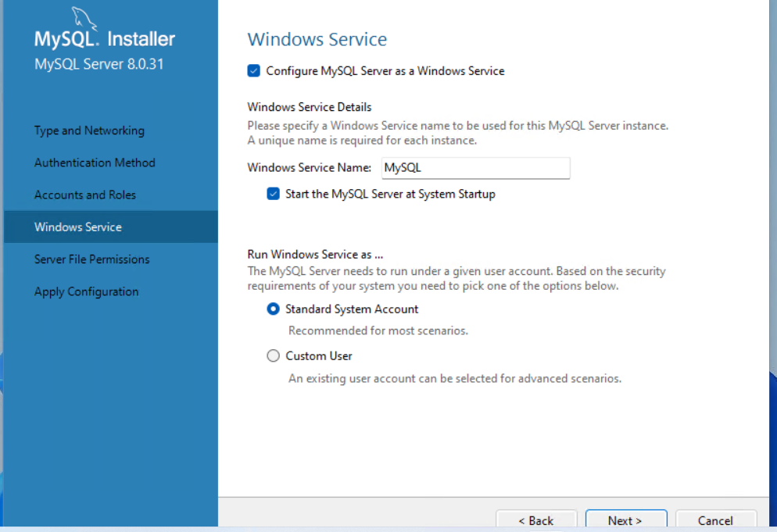Select Windows Service sidebar step
This screenshot has width=777, height=532.
[111, 227]
